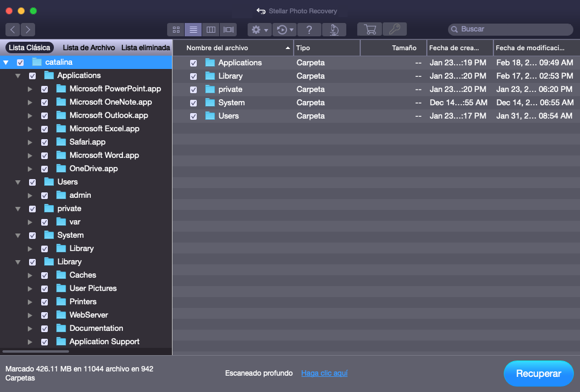Click the Safari.app folder icon
The width and height of the screenshot is (580, 392).
click(61, 142)
